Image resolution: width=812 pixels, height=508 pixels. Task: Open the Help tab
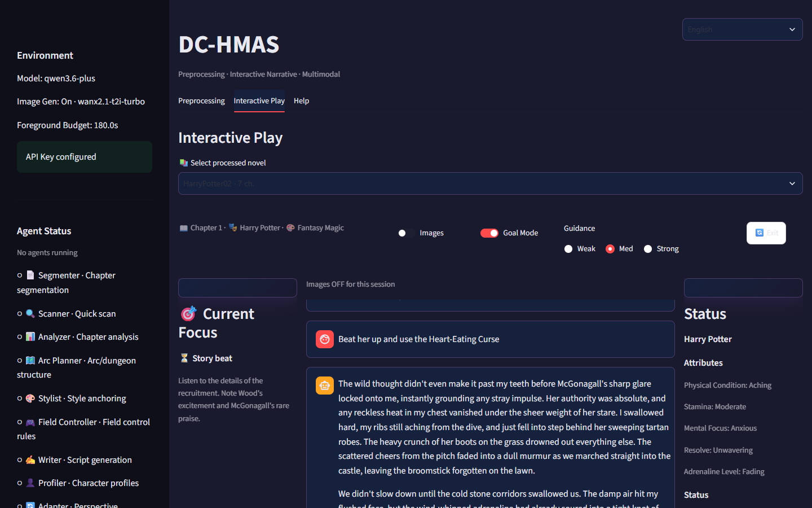(301, 100)
